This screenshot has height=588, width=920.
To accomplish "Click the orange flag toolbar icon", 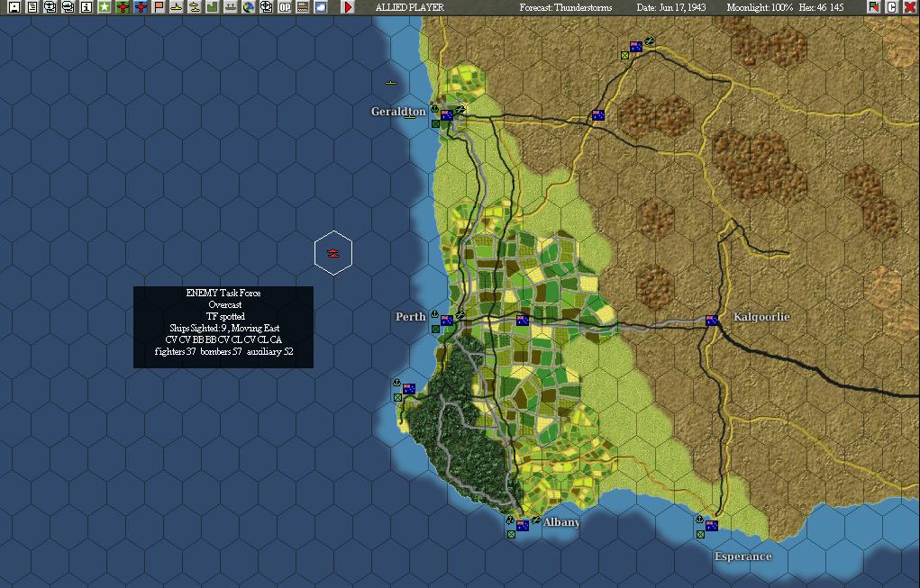I will click(x=159, y=7).
